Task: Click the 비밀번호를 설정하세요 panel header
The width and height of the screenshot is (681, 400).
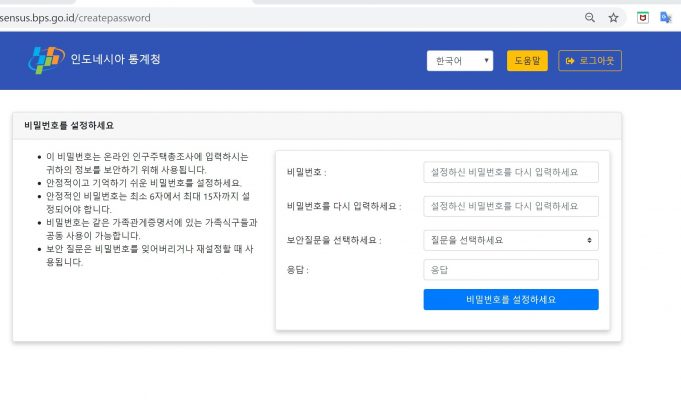Action: (70, 126)
